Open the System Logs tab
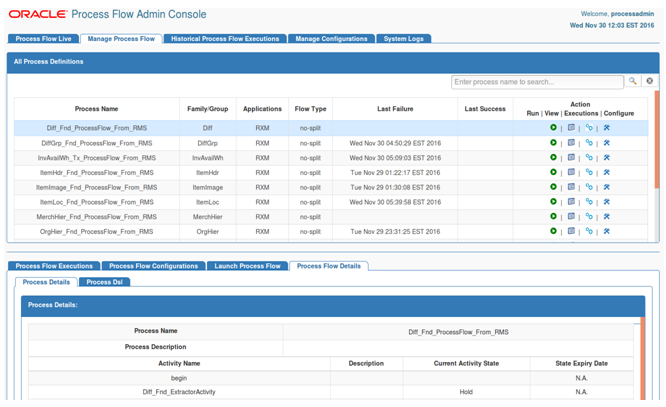Viewport: 666px width, 407px height. [x=404, y=39]
